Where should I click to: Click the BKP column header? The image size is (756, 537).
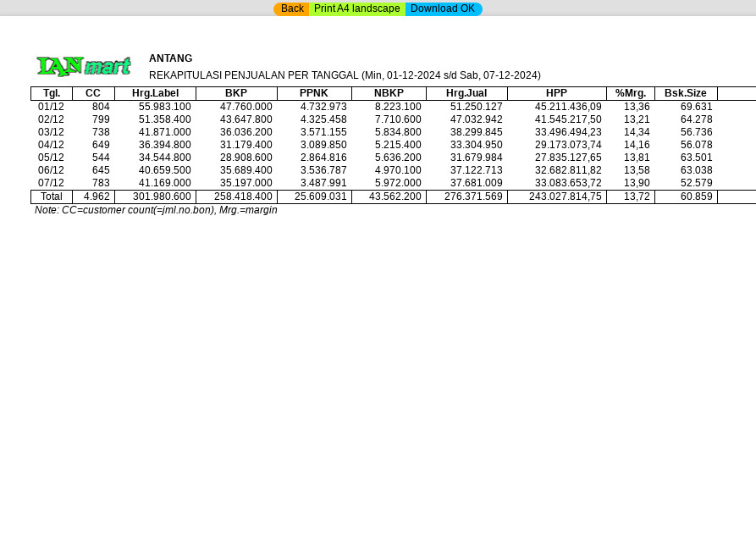[236, 93]
